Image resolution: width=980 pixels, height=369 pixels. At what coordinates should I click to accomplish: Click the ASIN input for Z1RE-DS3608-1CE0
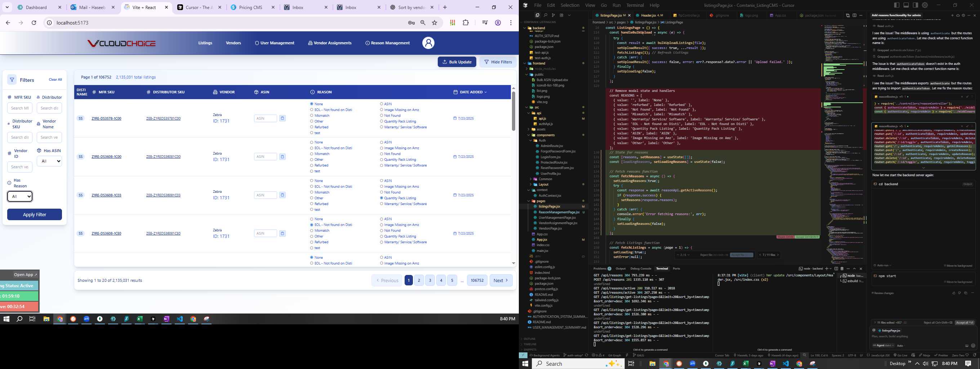(265, 234)
